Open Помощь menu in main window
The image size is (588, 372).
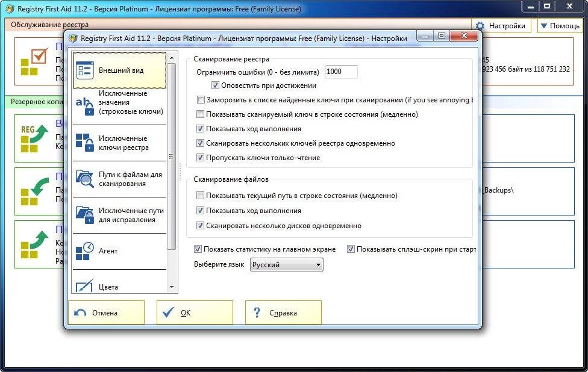[x=560, y=26]
